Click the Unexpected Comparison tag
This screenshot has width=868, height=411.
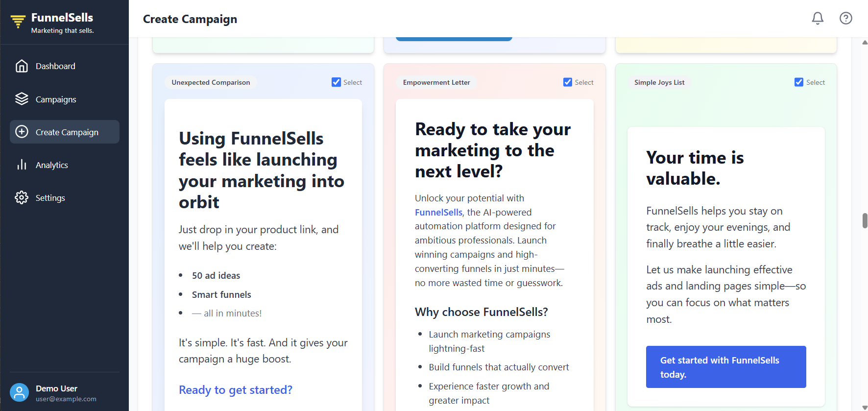tap(211, 82)
